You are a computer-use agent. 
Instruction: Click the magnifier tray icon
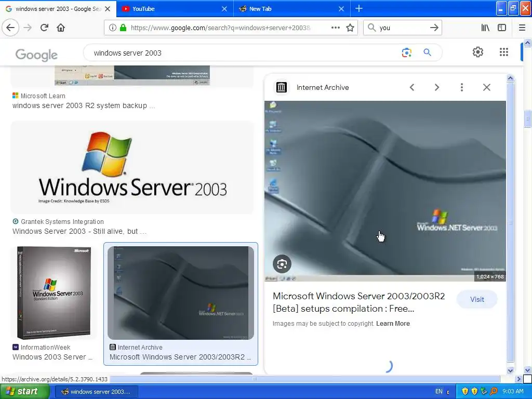click(494, 392)
